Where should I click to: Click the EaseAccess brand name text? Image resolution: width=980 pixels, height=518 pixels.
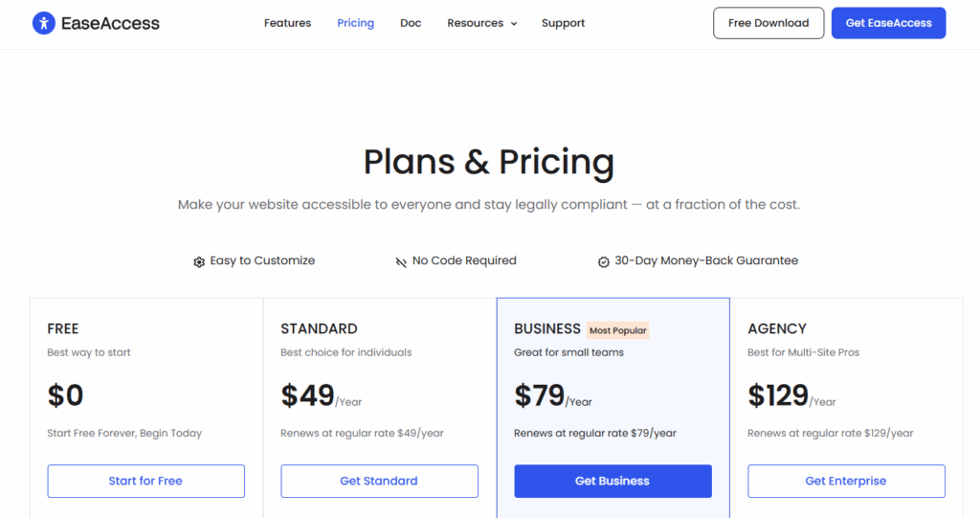point(110,23)
